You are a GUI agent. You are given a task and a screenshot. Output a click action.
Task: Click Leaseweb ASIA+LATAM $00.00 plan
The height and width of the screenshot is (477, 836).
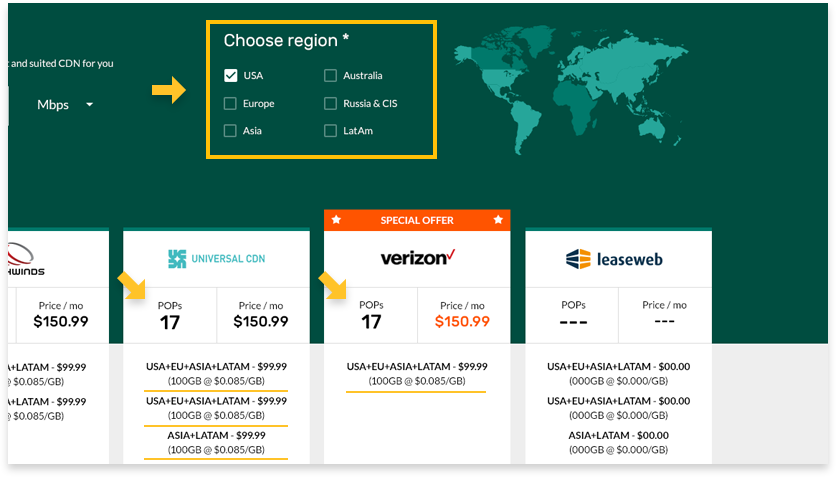coord(618,442)
